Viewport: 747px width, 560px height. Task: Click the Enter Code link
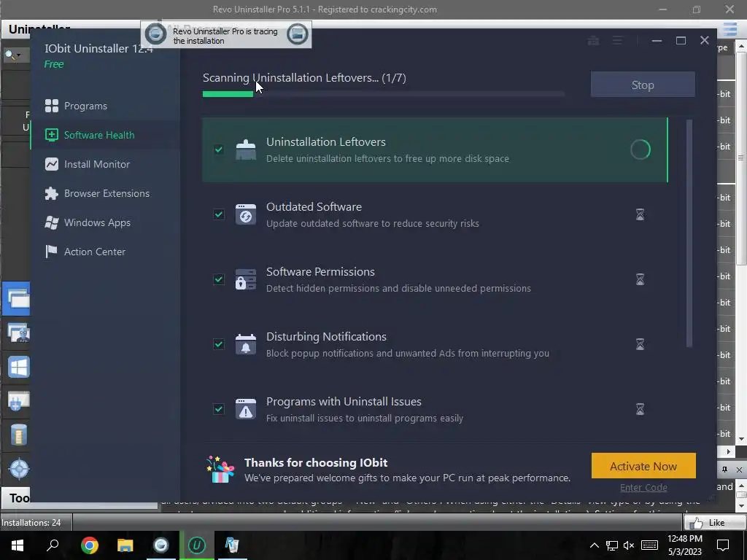(643, 487)
